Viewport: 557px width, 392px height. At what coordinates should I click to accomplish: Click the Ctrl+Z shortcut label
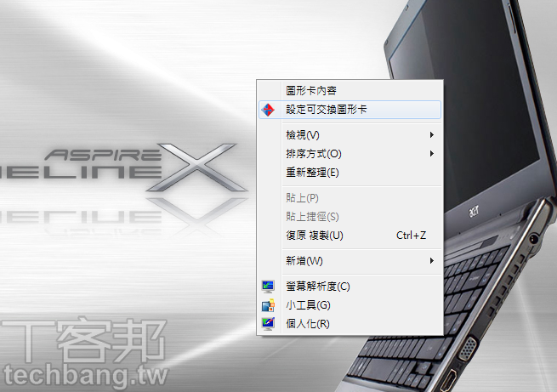pos(411,236)
